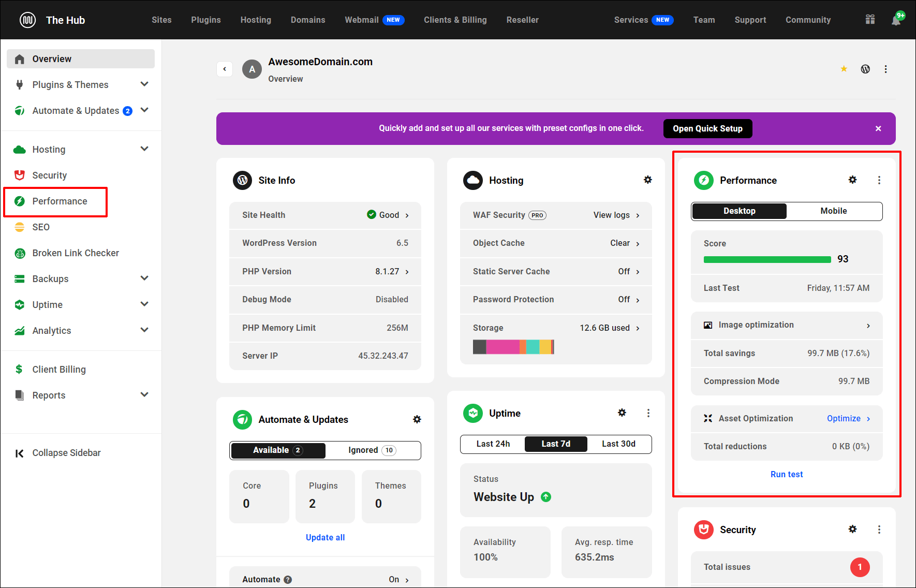This screenshot has height=588, width=916.
Task: Expand Uptime sidebar section
Action: [144, 304]
